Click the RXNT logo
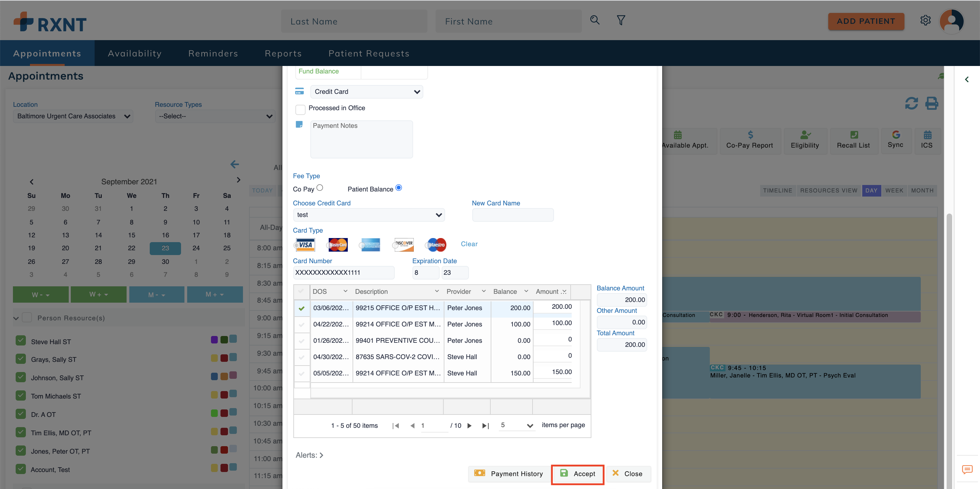Screen dimensions: 980x489 click(x=50, y=22)
